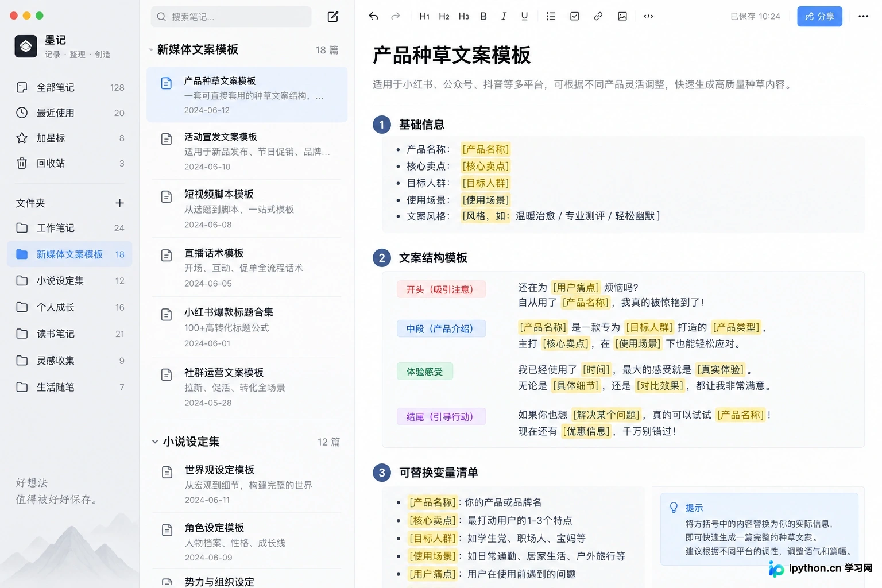The image size is (882, 588).
Task: Click the 分享 share button
Action: tap(819, 16)
